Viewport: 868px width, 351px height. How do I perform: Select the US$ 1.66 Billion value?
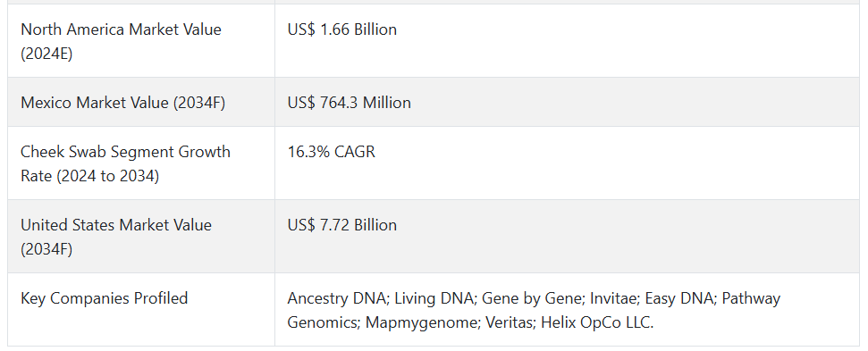[x=341, y=29]
